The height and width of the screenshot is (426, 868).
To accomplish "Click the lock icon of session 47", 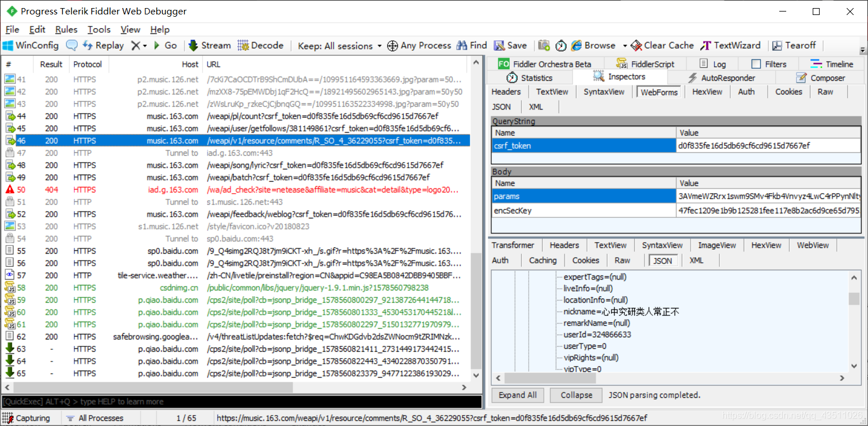I will (x=10, y=153).
